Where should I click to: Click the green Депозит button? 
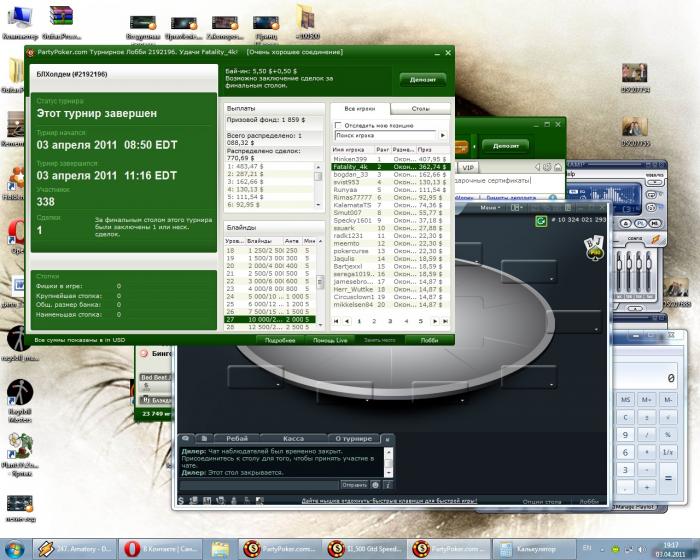pyautogui.click(x=423, y=80)
